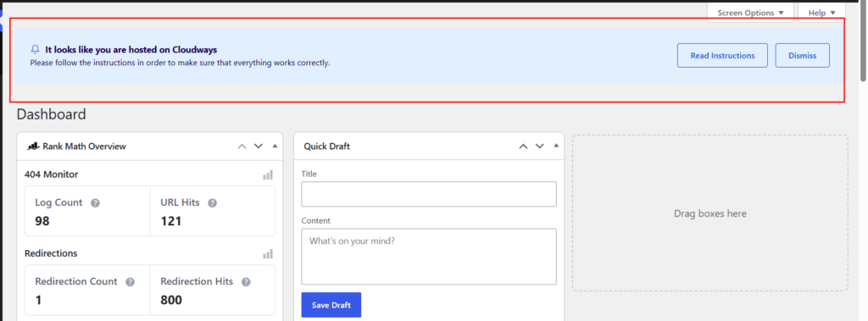Dismiss the Cloudways notice
This screenshot has width=868, height=321.
(x=802, y=55)
